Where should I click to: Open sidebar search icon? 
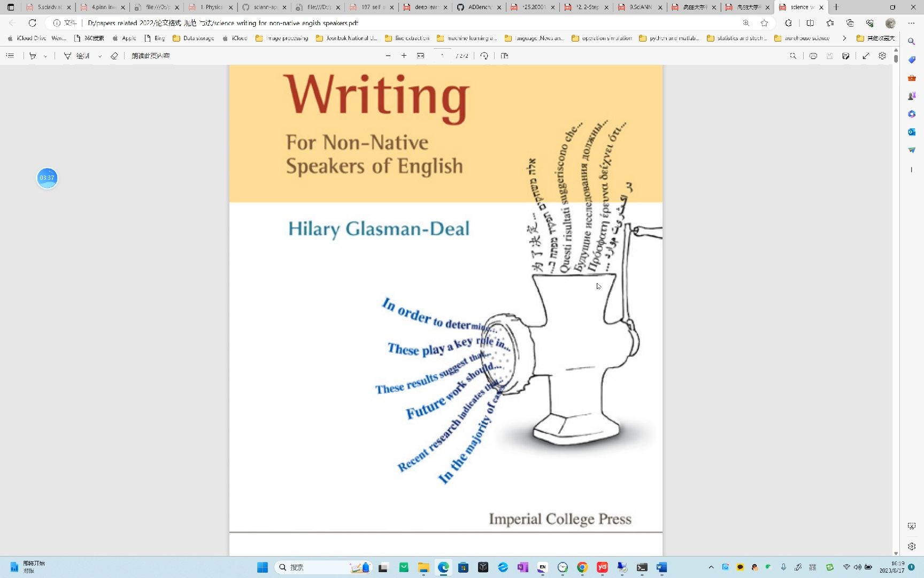coord(912,41)
